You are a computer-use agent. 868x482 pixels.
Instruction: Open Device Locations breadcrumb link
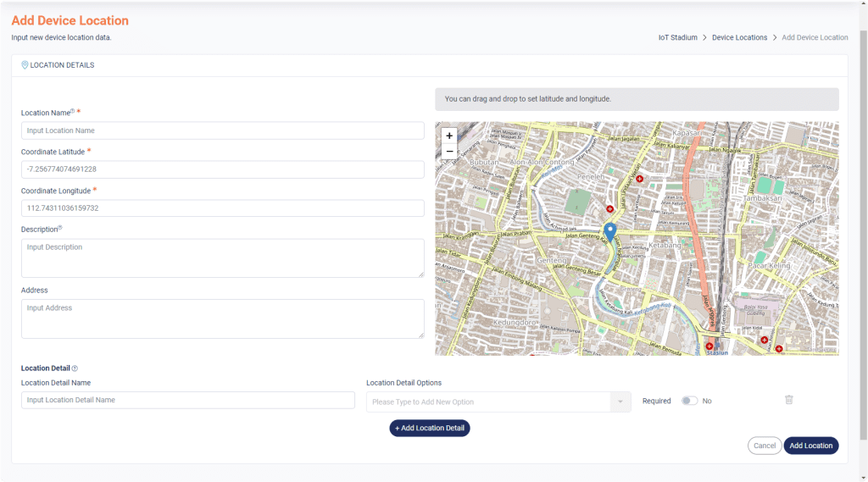point(739,37)
